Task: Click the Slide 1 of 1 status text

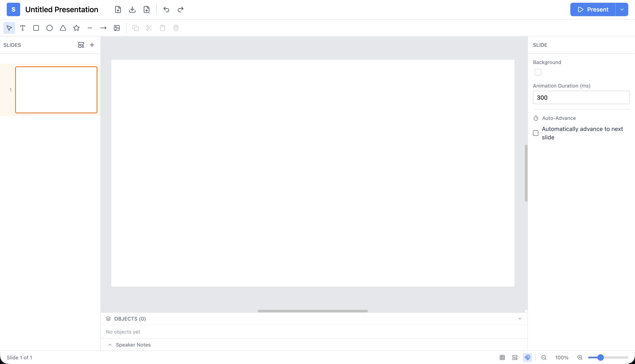Action: coord(20,357)
